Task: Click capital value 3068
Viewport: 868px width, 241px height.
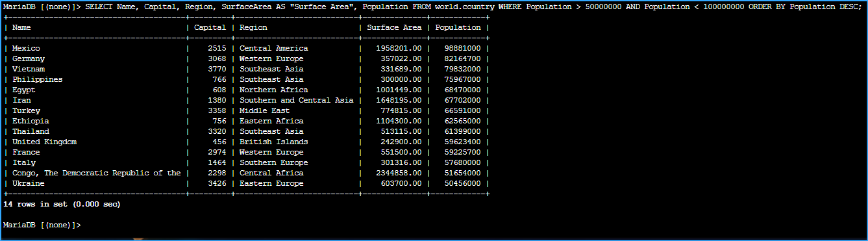Action: pos(217,59)
